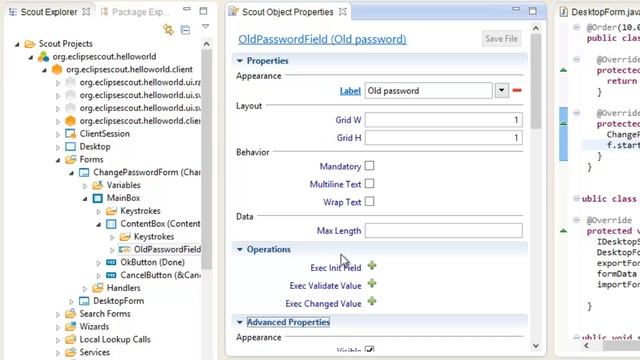The image size is (640, 360).
Task: Switch to the Package Explorer tab
Action: [x=135, y=12]
